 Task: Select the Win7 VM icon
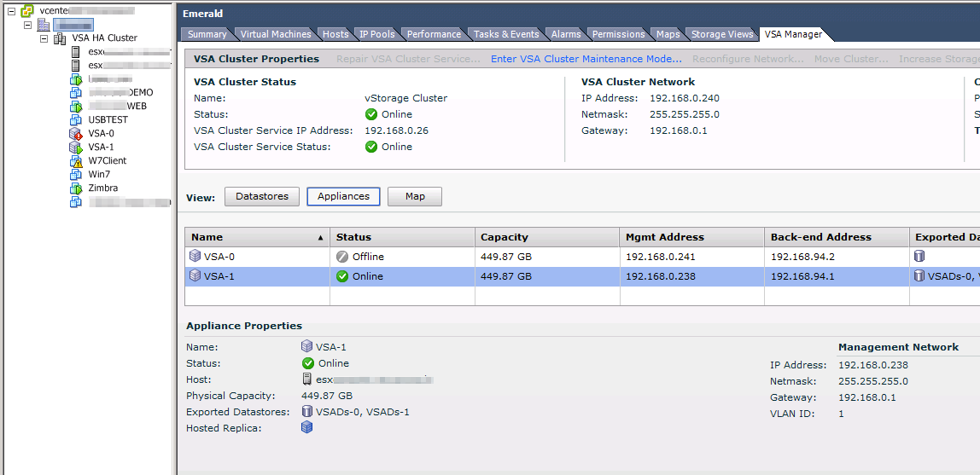click(76, 174)
